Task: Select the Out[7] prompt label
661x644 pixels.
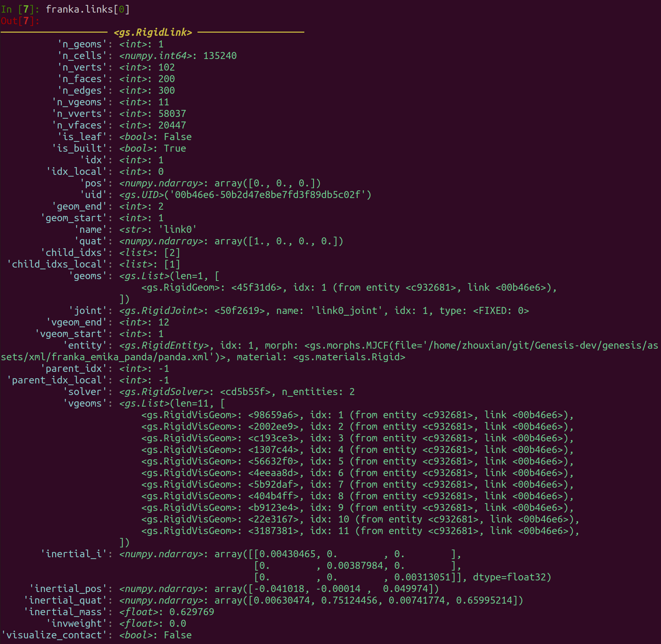Action: [x=20, y=21]
